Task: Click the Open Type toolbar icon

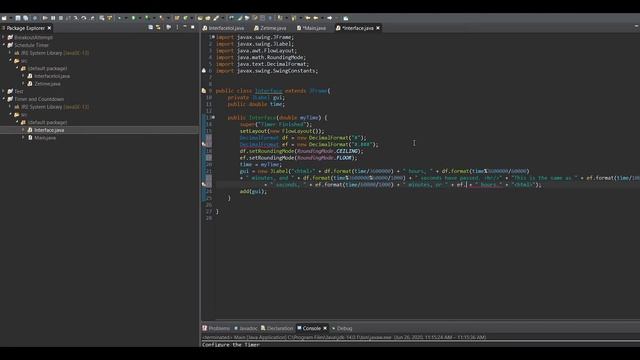Action: point(200,18)
